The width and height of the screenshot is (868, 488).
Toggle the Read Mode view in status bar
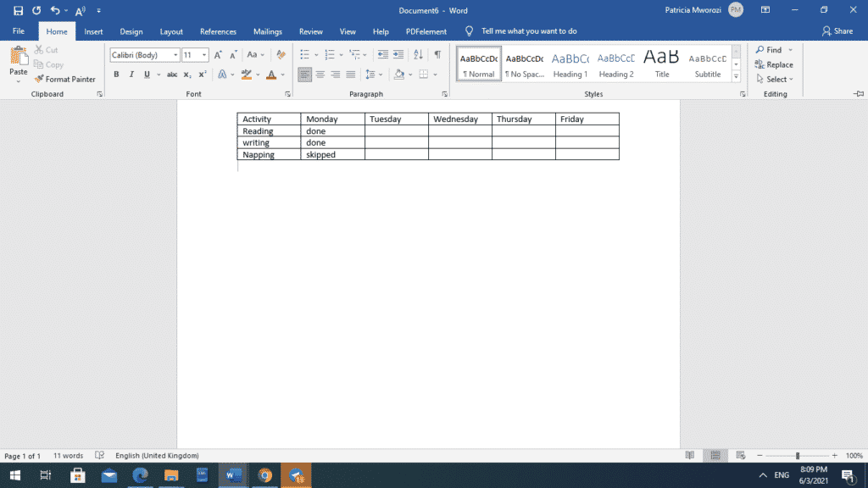(x=692, y=455)
